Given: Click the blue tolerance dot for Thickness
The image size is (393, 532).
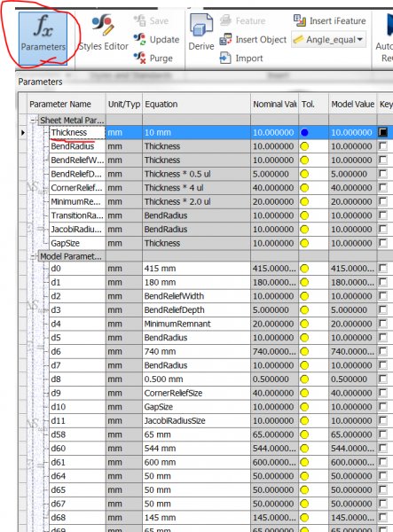Looking at the screenshot, I should click(304, 132).
